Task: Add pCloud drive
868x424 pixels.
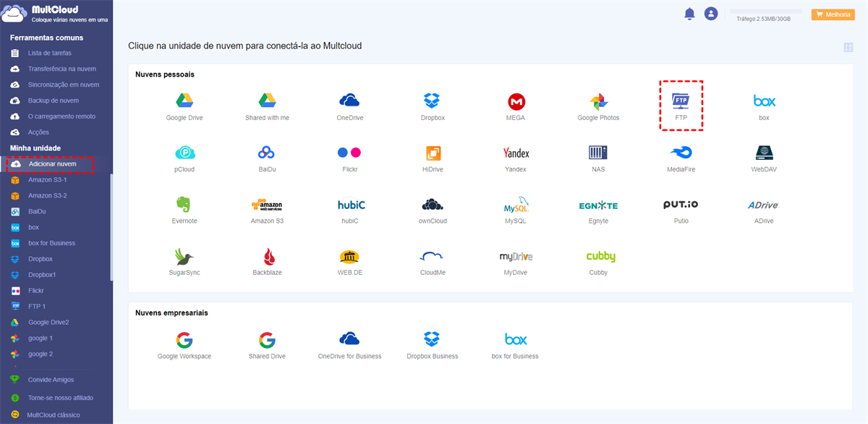Action: [x=184, y=158]
